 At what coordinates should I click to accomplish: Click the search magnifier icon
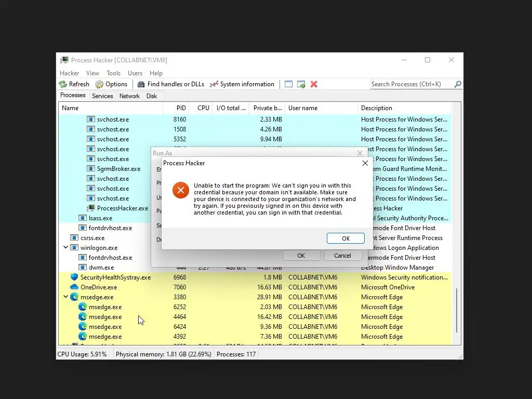tap(458, 84)
